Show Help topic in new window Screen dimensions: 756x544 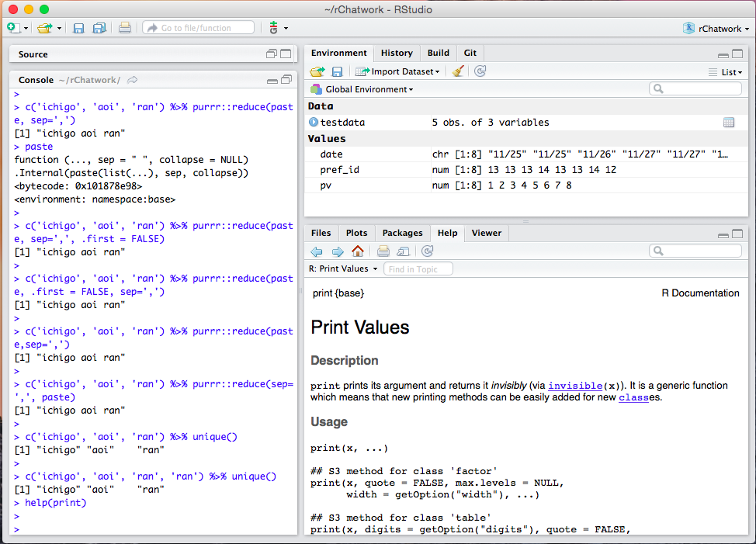pos(403,251)
